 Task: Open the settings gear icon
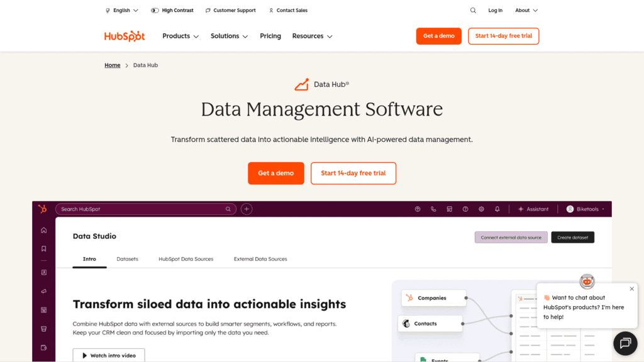pyautogui.click(x=481, y=209)
